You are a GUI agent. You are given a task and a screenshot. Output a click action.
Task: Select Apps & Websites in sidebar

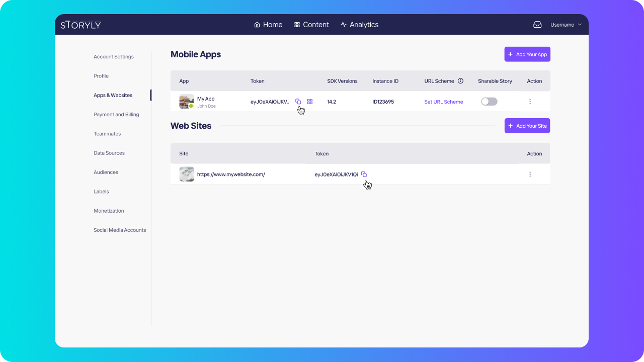point(113,95)
